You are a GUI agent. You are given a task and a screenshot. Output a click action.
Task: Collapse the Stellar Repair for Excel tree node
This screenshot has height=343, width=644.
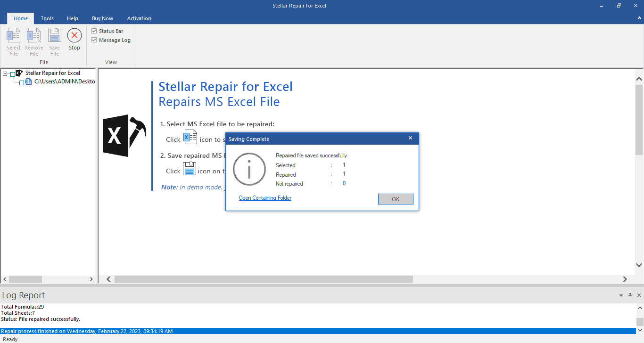coord(5,73)
